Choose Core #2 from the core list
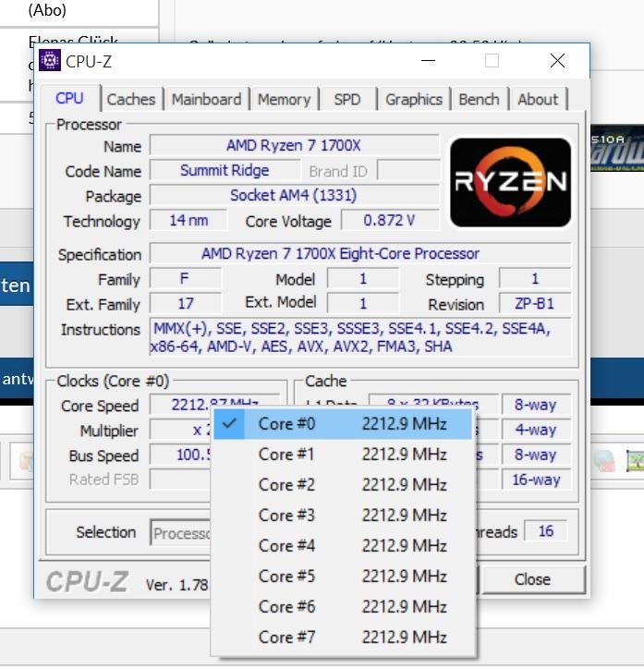Screen dimensions: 644x668 click(x=343, y=485)
